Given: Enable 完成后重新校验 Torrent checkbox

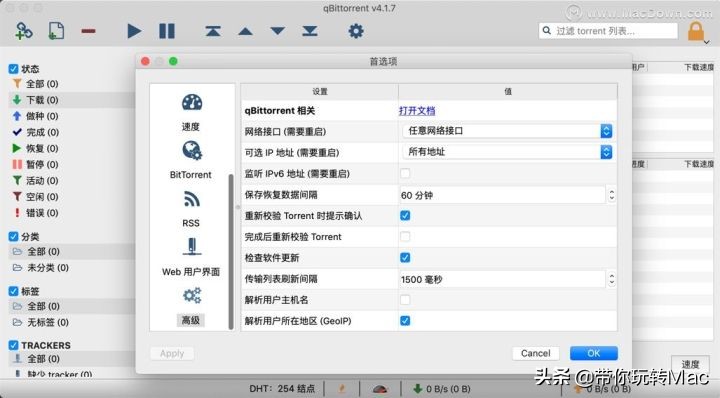Looking at the screenshot, I should click(x=405, y=236).
